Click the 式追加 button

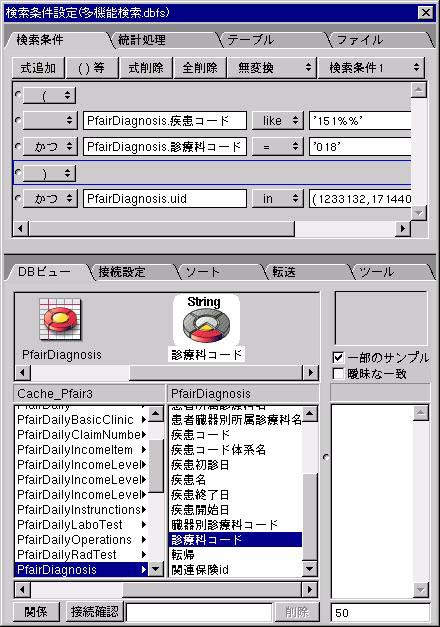point(38,68)
